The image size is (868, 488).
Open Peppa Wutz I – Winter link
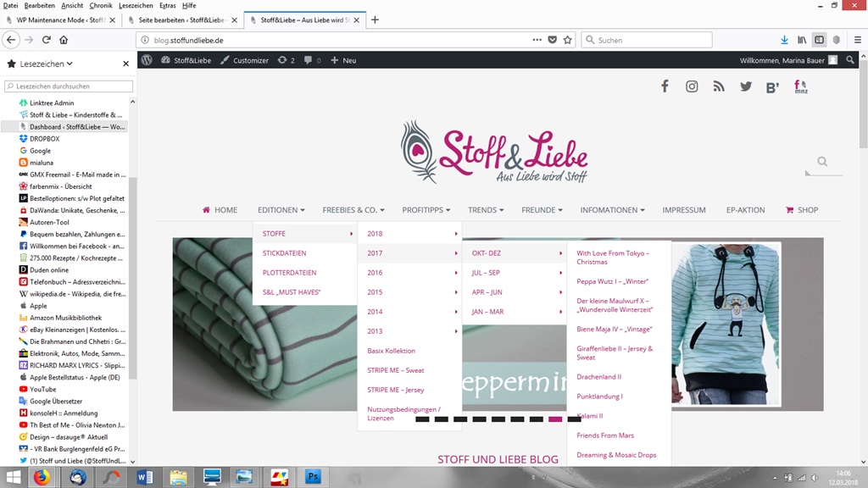612,281
